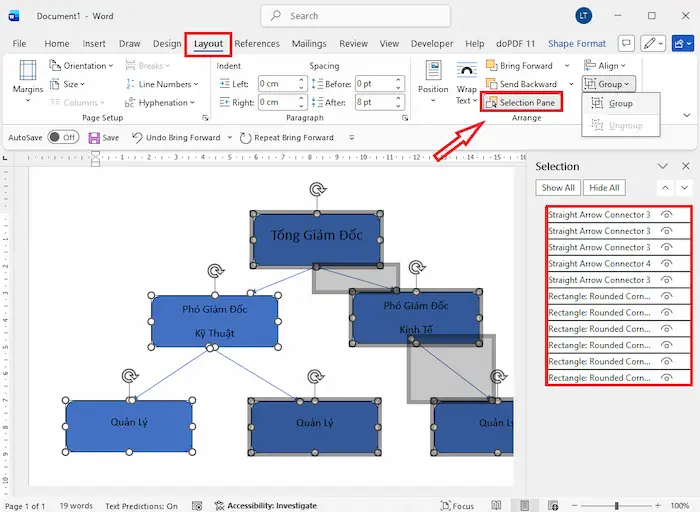Toggle the AutoSave switch
Screen dimensions: 700x512
click(62, 137)
